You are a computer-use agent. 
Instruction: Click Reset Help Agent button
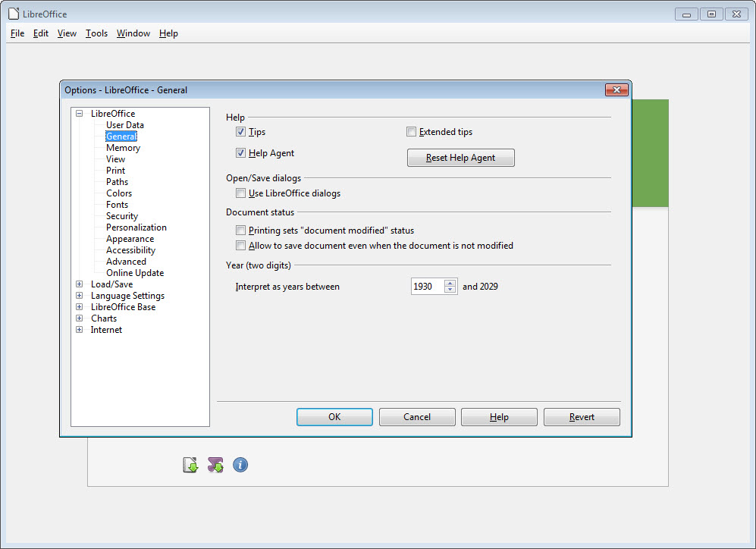click(460, 158)
